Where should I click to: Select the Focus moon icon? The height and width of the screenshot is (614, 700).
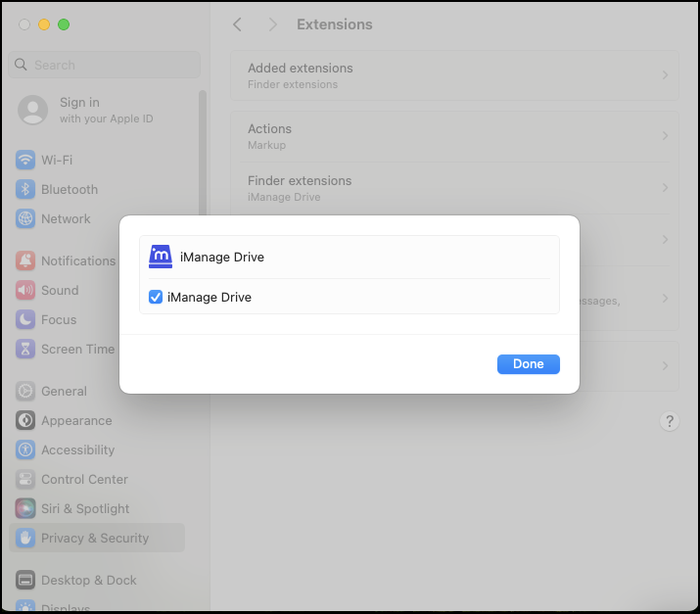[25, 319]
